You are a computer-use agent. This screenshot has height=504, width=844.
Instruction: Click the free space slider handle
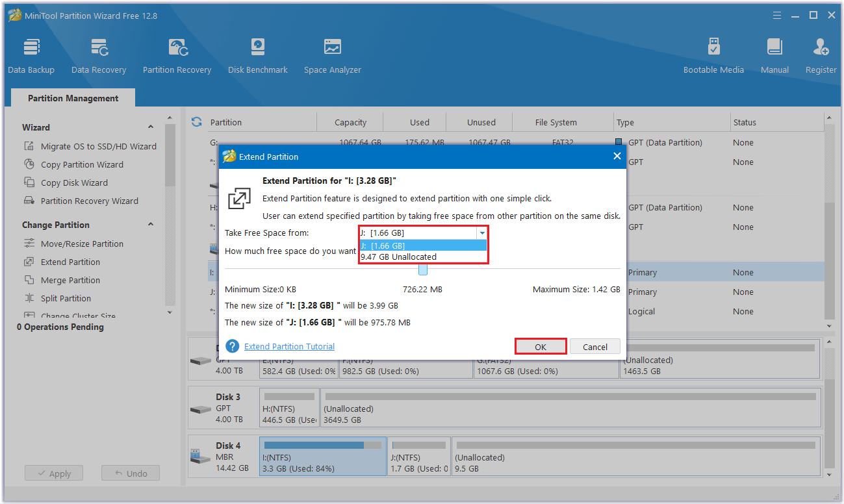pyautogui.click(x=423, y=270)
